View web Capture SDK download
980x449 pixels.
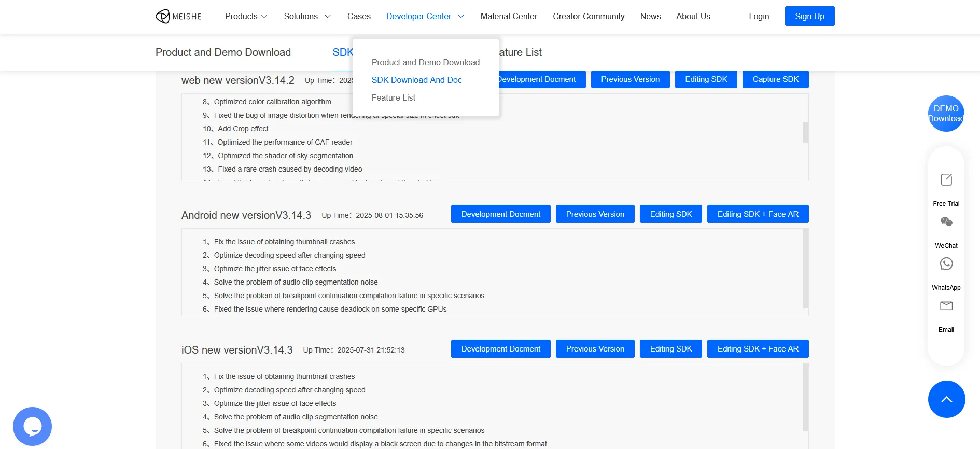point(775,79)
